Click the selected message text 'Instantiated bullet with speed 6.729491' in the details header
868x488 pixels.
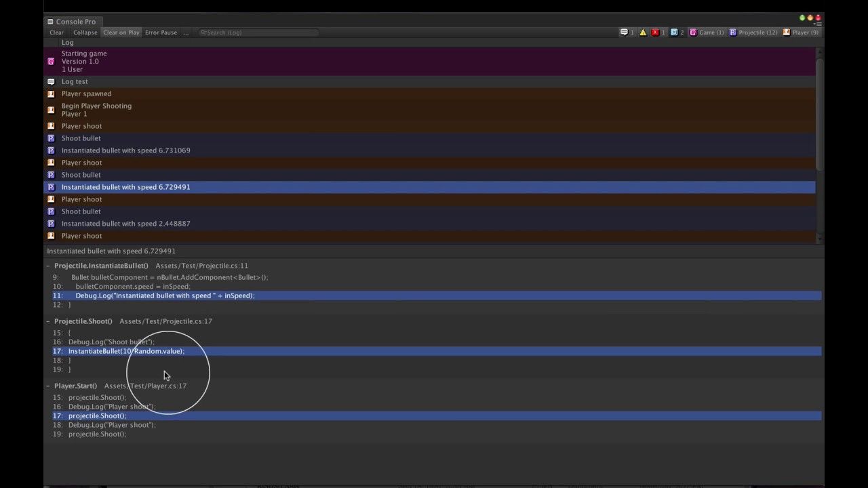pos(111,251)
